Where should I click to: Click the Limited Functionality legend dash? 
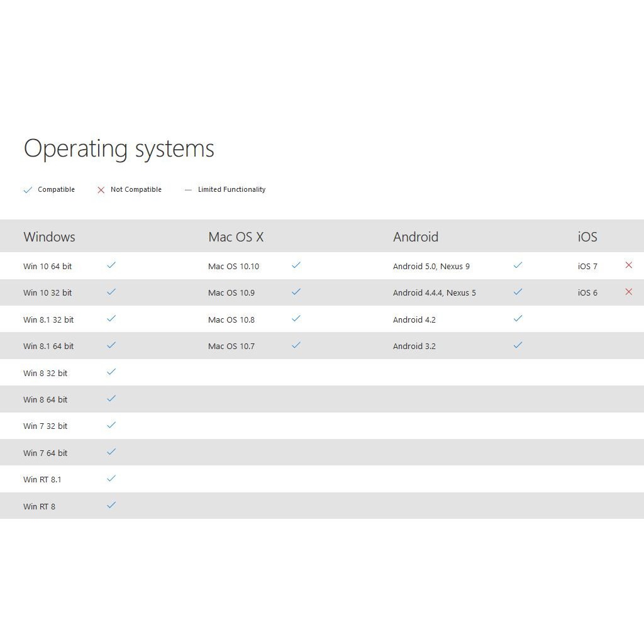pyautogui.click(x=188, y=190)
